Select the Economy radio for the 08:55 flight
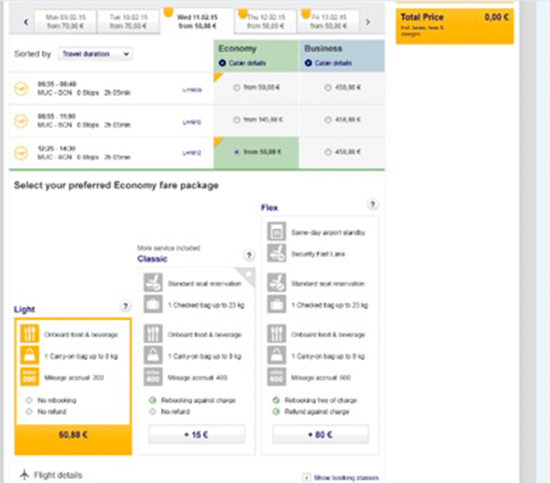Viewport: 550px width, 483px height. (x=237, y=120)
